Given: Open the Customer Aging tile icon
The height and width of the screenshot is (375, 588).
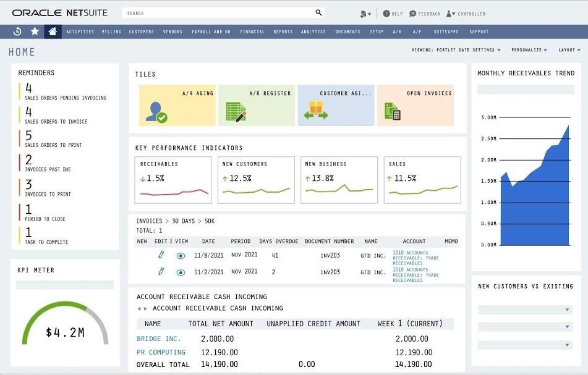Looking at the screenshot, I should point(316,111).
